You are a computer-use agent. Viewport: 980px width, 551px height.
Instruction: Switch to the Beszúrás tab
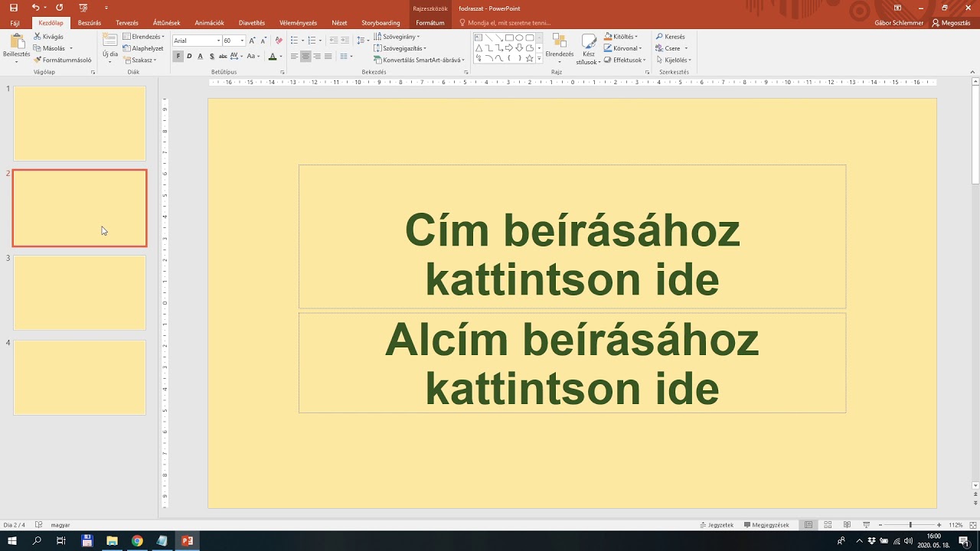click(90, 23)
